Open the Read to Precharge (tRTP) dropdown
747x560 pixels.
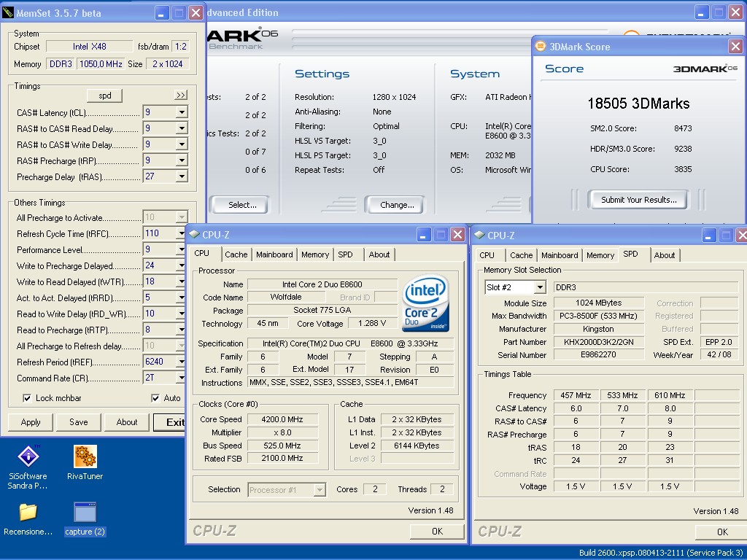pos(181,330)
